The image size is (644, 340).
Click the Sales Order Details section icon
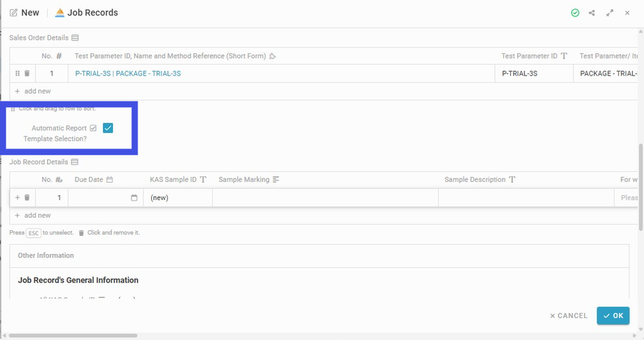(x=75, y=38)
